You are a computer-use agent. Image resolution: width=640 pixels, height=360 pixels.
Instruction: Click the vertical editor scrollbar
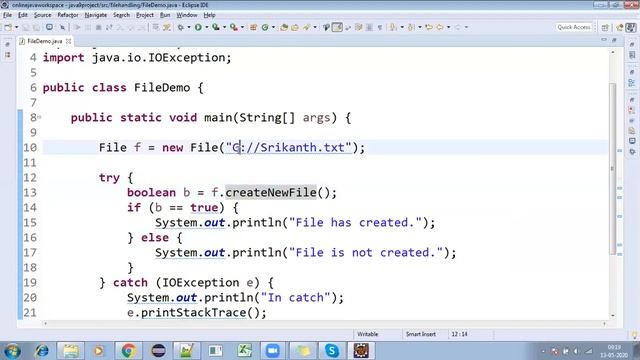click(613, 168)
